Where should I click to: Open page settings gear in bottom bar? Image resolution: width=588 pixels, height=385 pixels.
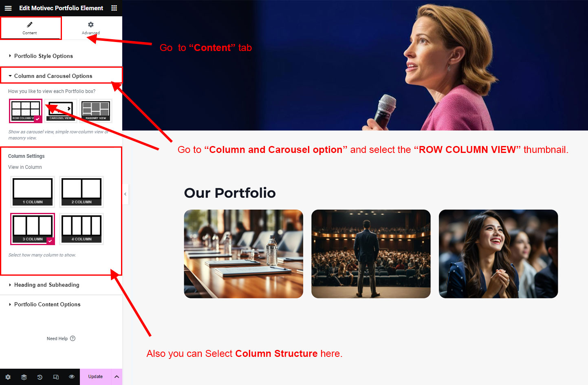tap(8, 377)
